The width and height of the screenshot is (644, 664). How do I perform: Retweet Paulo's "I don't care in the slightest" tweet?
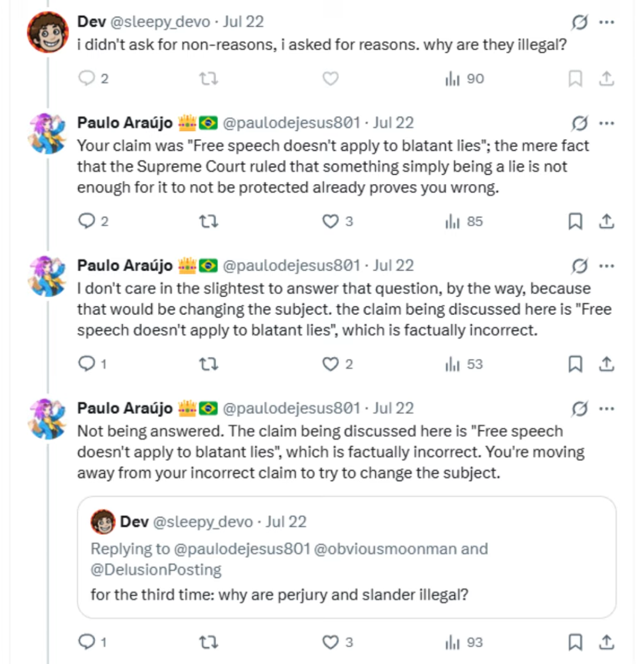[209, 364]
